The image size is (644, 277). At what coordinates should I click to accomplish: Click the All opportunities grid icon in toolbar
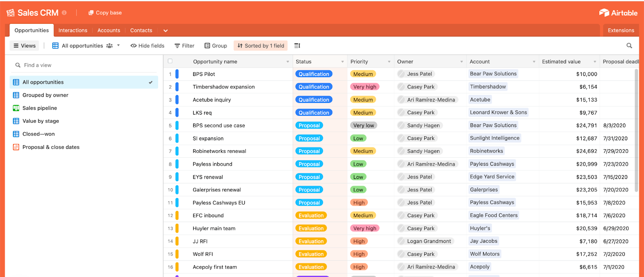click(x=56, y=45)
